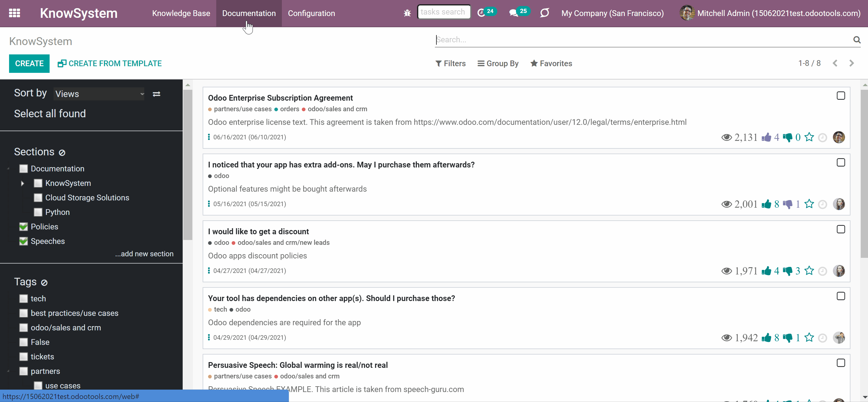The width and height of the screenshot is (868, 402).
Task: Open the conversations chat icon with badge 25
Action: point(519,12)
